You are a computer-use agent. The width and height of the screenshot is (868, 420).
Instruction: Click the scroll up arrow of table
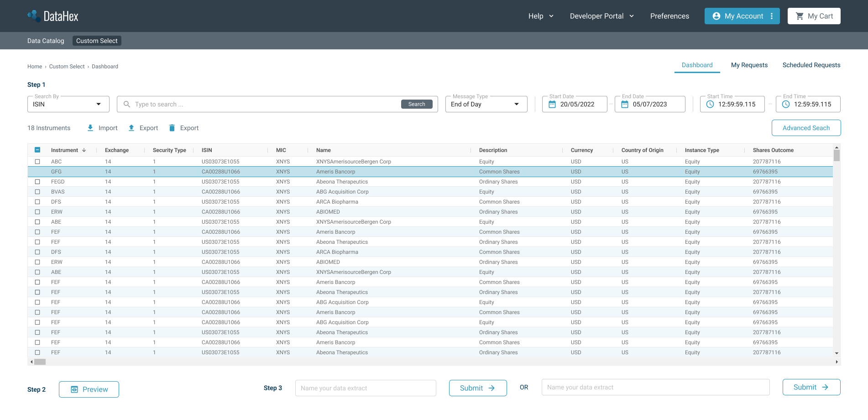[837, 147]
